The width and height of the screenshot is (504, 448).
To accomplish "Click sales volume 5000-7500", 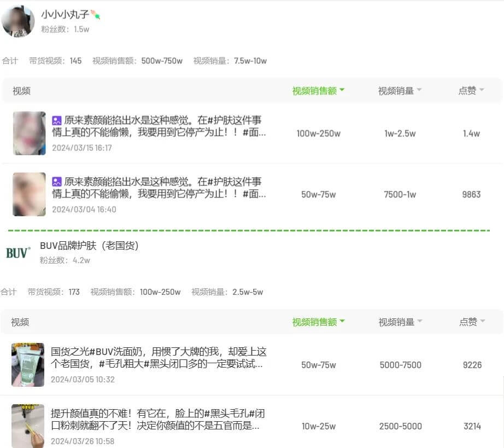I will click(x=401, y=365).
